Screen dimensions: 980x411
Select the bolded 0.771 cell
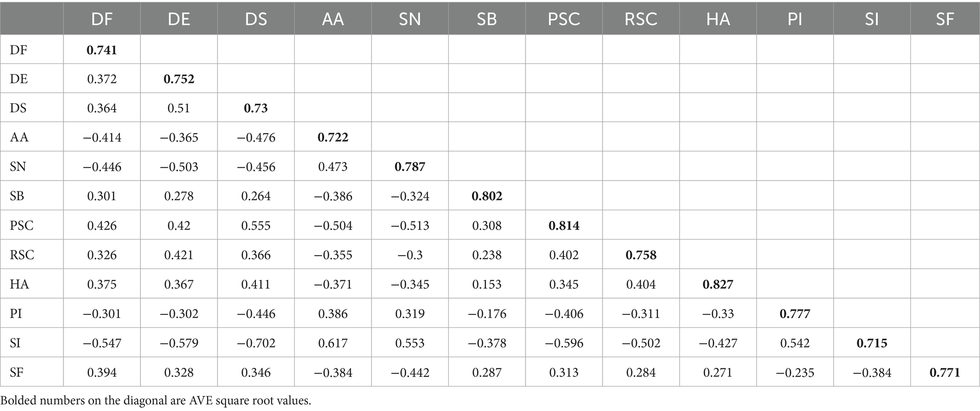(944, 372)
